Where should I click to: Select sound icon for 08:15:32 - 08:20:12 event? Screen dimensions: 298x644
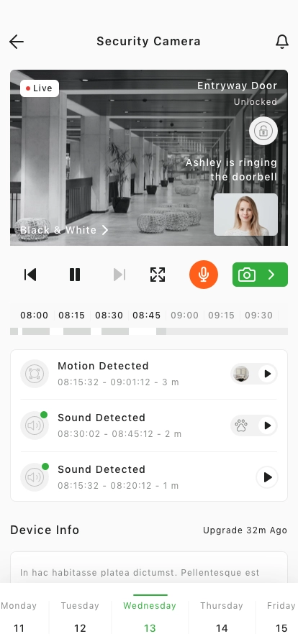pyautogui.click(x=35, y=477)
